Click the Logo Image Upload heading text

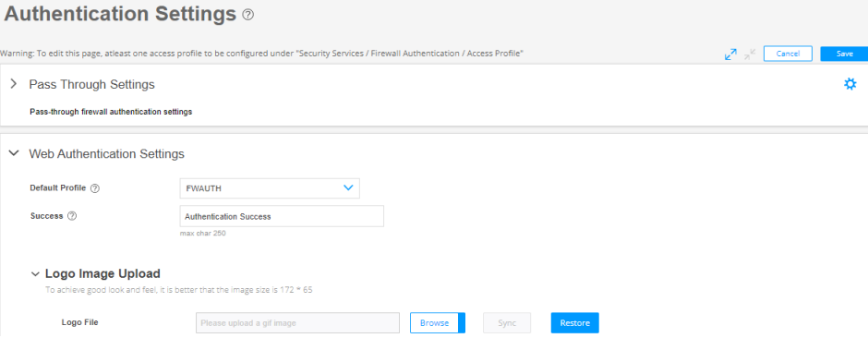click(x=103, y=274)
